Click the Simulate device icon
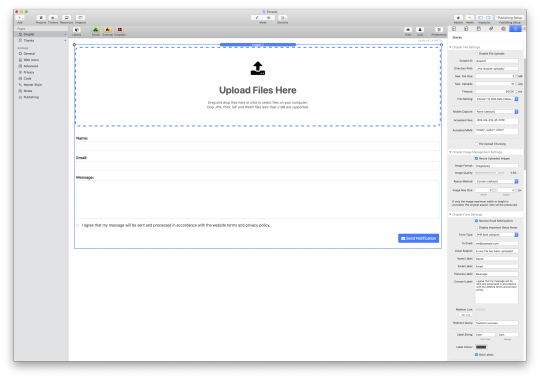Screen dimensions: 540x379 coord(283,18)
